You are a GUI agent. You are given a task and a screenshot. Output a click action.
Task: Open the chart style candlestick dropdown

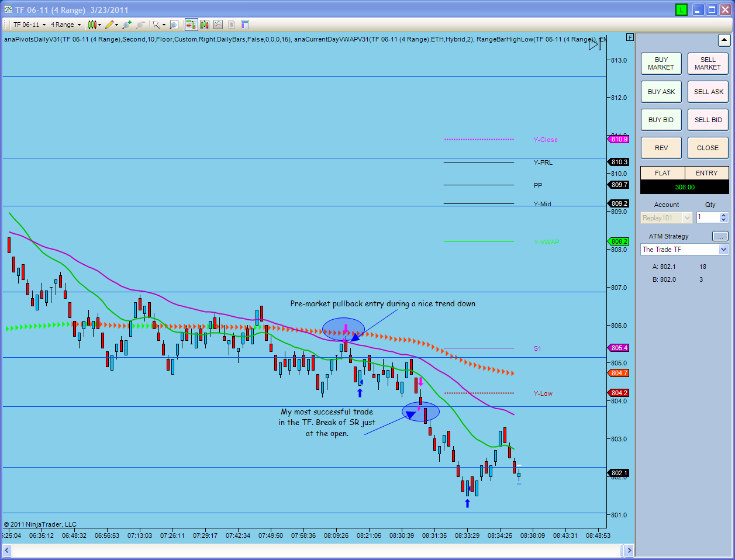94,25
